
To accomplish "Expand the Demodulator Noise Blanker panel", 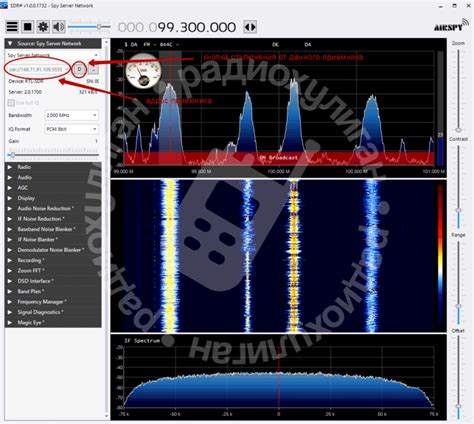I will click(x=53, y=250).
